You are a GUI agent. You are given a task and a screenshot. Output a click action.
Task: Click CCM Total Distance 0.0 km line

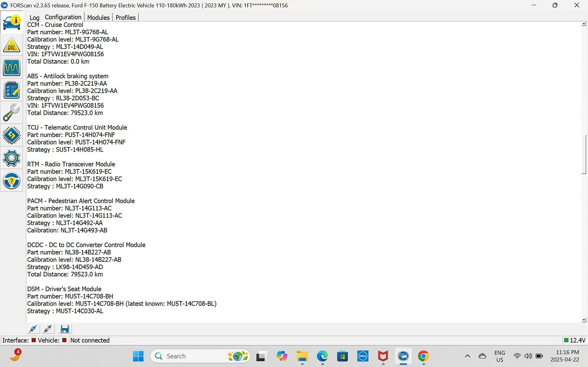pos(58,62)
